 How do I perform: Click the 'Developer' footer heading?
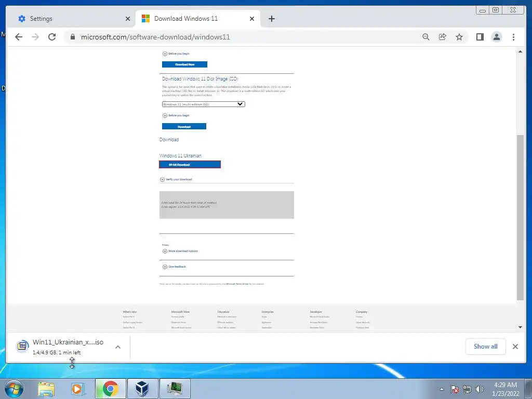pos(316,312)
